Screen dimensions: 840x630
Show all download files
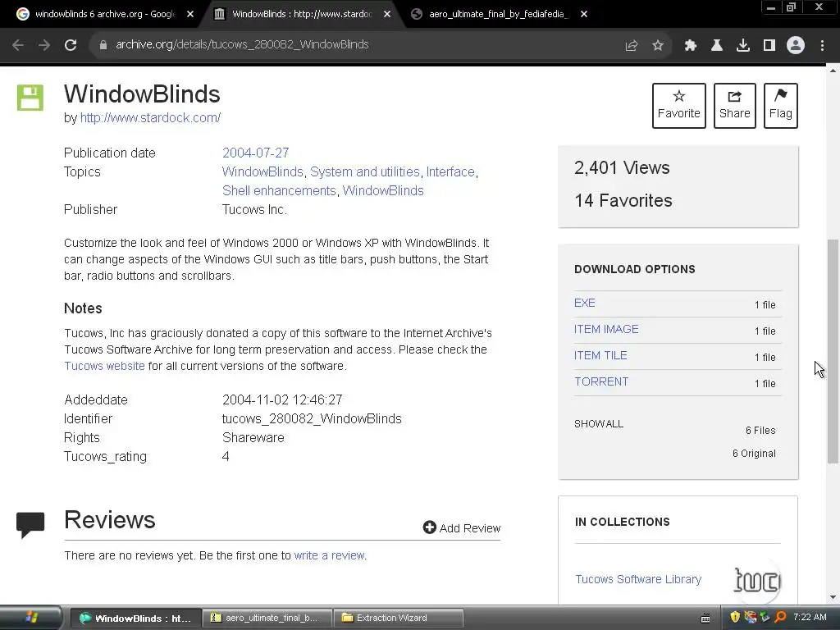click(598, 424)
